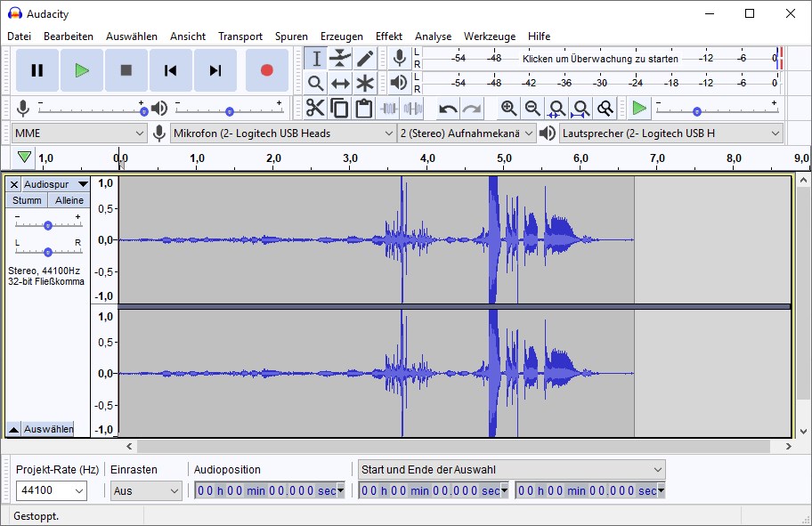Open the Erzeugen menu
This screenshot has width=812, height=526.
pos(341,36)
